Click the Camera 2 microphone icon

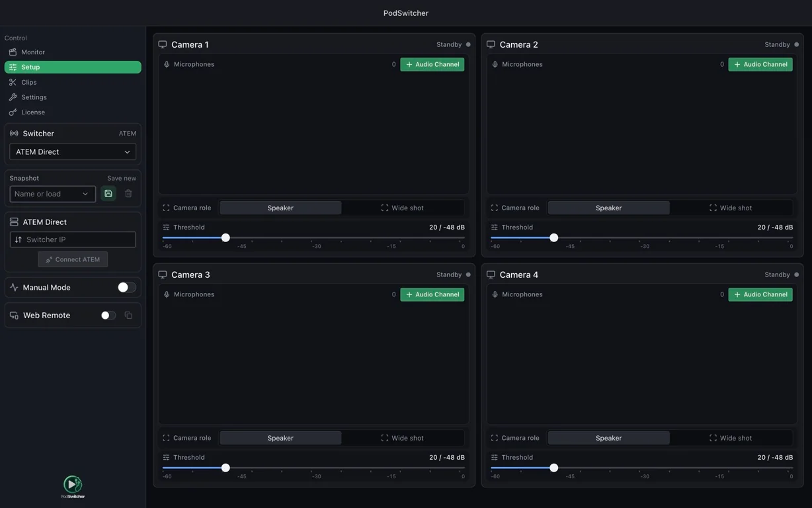495,64
